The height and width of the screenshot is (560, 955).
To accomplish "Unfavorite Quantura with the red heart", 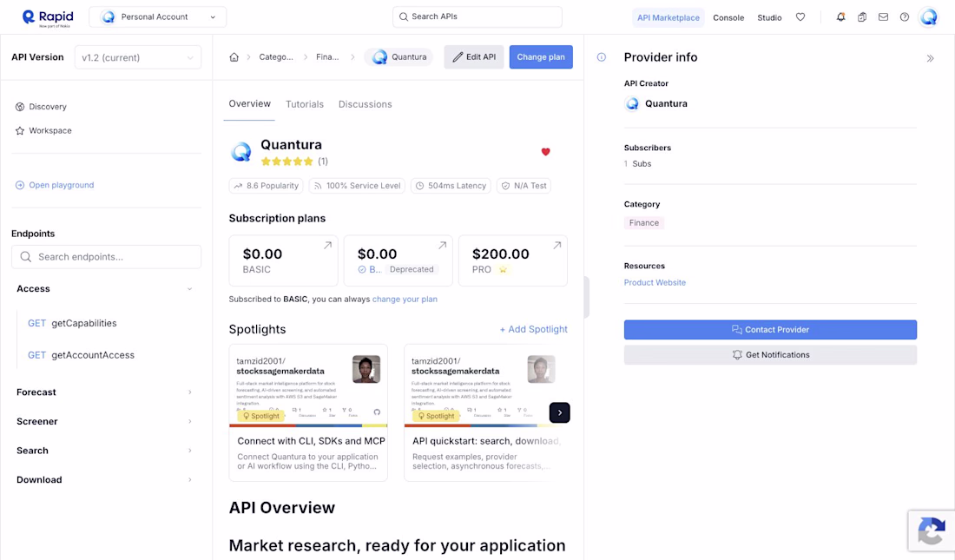I will tap(546, 152).
